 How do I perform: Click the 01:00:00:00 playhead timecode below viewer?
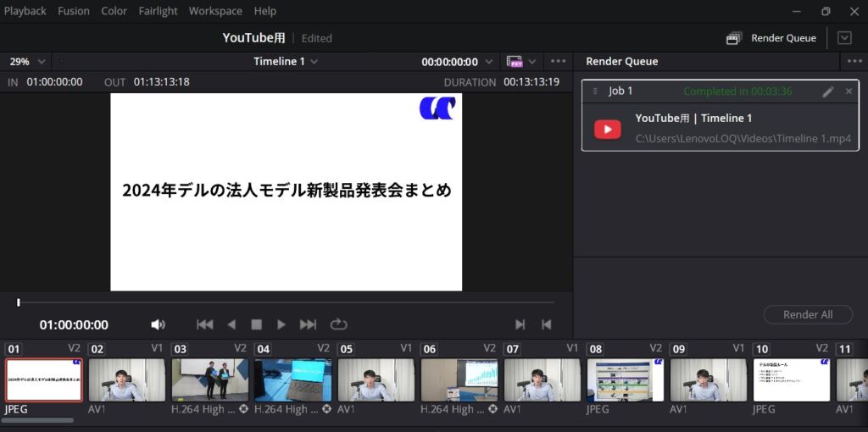coord(74,324)
